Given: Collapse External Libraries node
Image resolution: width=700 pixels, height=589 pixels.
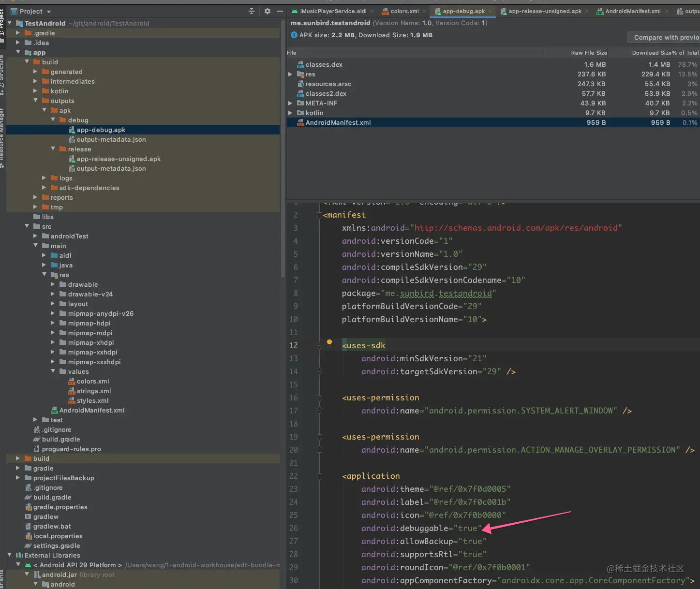Looking at the screenshot, I should (10, 555).
